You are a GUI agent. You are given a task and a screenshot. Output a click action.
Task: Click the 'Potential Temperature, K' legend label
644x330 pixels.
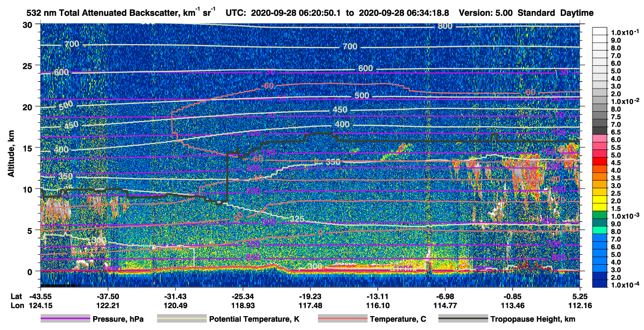tap(254, 320)
